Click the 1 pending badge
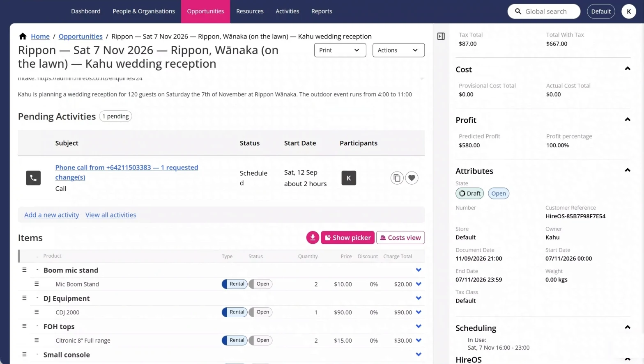The height and width of the screenshot is (364, 644). 115,117
